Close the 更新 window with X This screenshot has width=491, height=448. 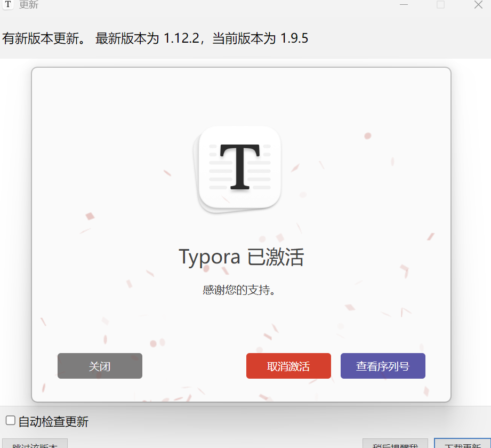point(478,5)
